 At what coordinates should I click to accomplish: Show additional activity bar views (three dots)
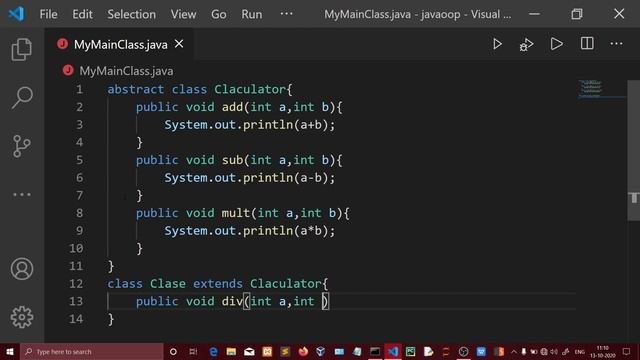tap(22, 195)
